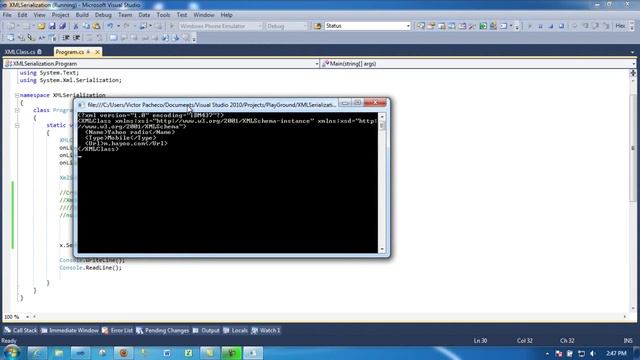Collapse the namespace XMLSerialization code block
Viewport: 640px width, 360px height.
[x=17, y=95]
